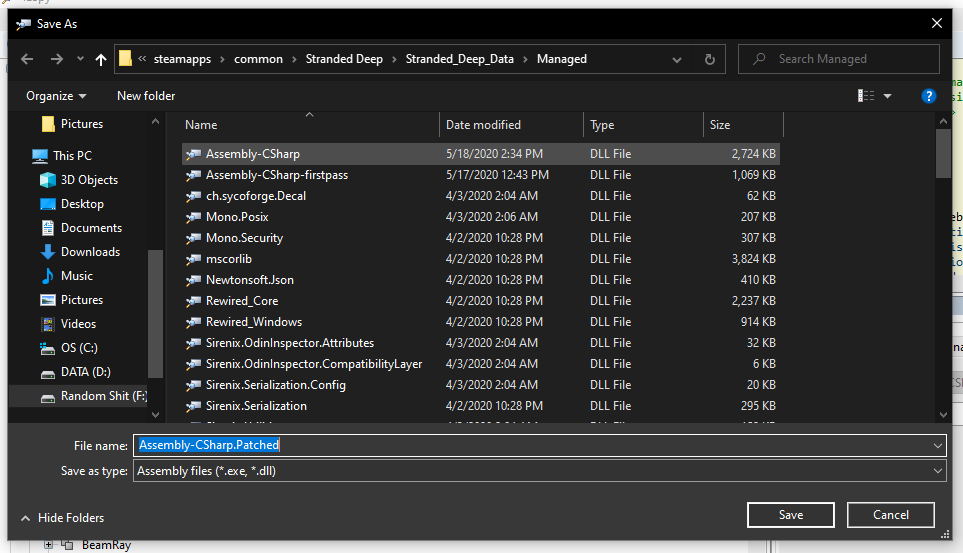This screenshot has width=963, height=553.
Task: Click the Stranded Deep breadcrumb segment
Action: point(343,59)
